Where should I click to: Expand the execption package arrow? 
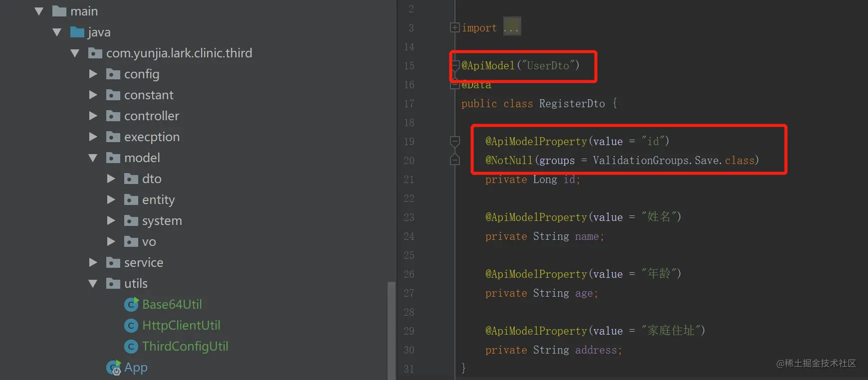[x=93, y=137]
